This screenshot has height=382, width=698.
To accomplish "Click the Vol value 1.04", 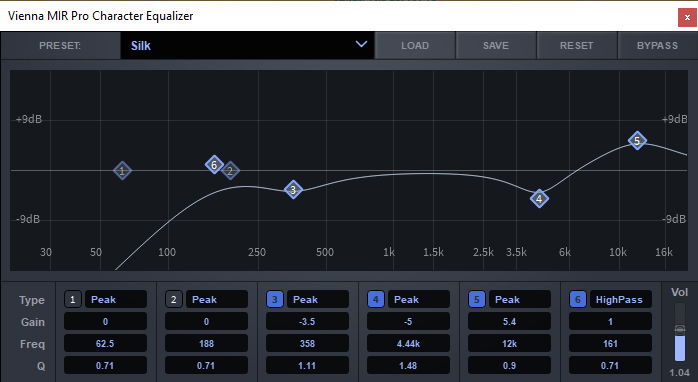I will click(679, 372).
